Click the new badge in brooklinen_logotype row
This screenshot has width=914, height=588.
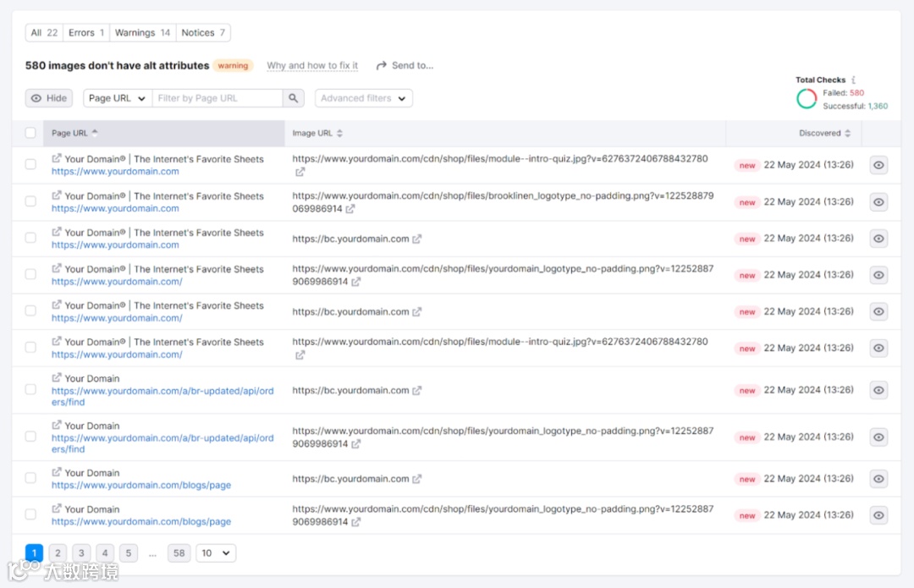[747, 202]
